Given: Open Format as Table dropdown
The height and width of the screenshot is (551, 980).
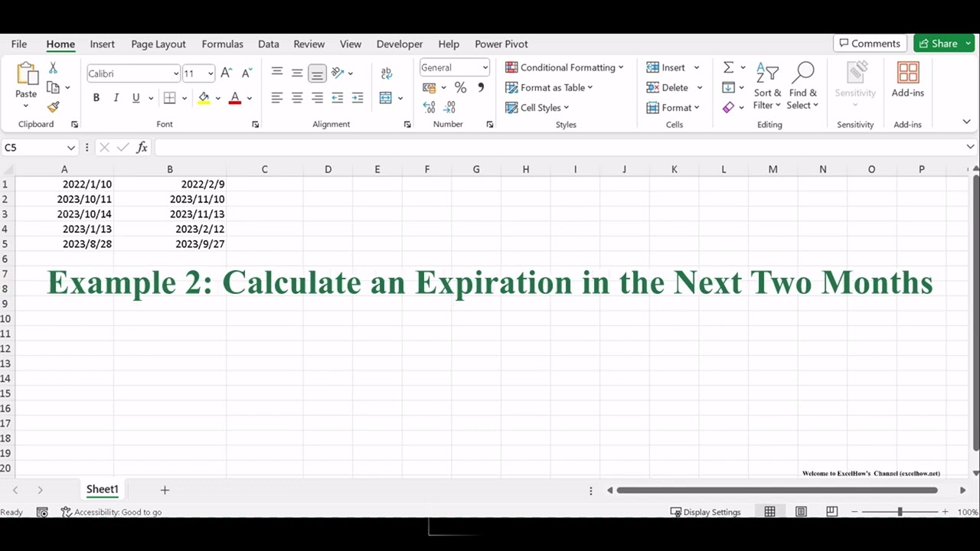Looking at the screenshot, I should (x=549, y=87).
